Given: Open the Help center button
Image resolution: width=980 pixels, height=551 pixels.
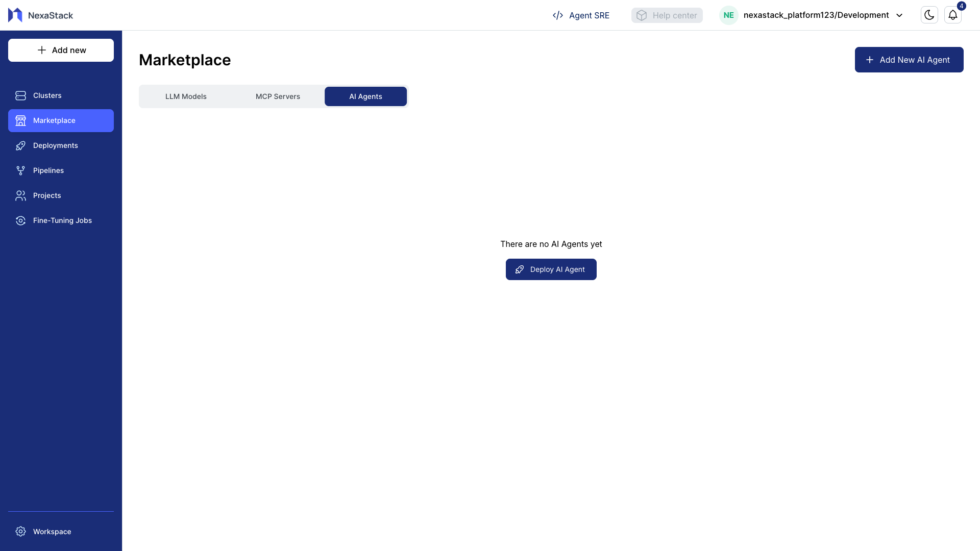Looking at the screenshot, I should coord(667,15).
